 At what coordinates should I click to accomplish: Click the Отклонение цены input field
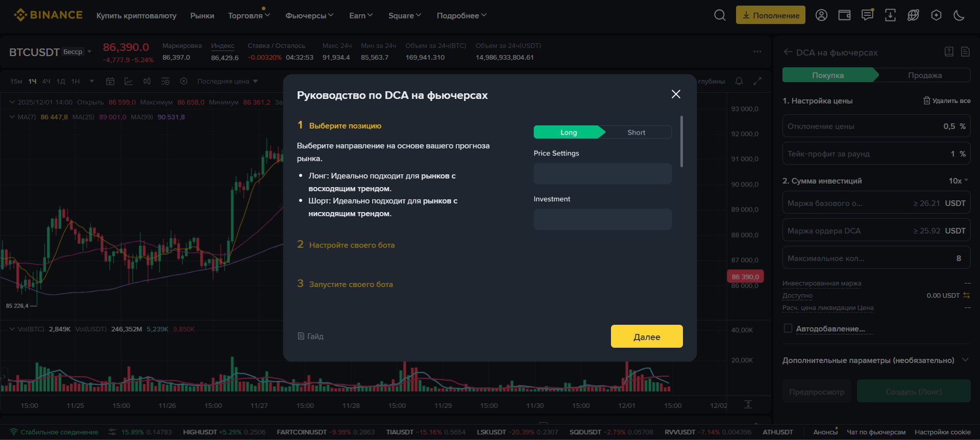pos(863,126)
